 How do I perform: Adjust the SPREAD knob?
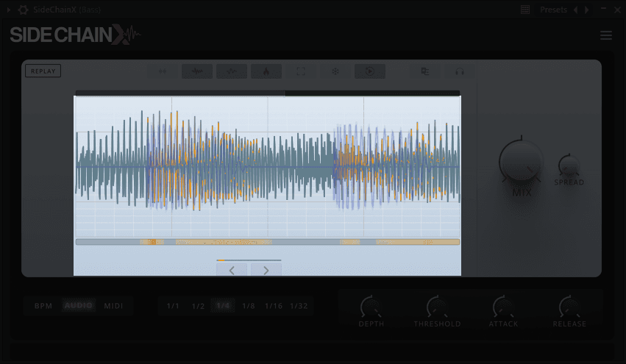coord(569,165)
